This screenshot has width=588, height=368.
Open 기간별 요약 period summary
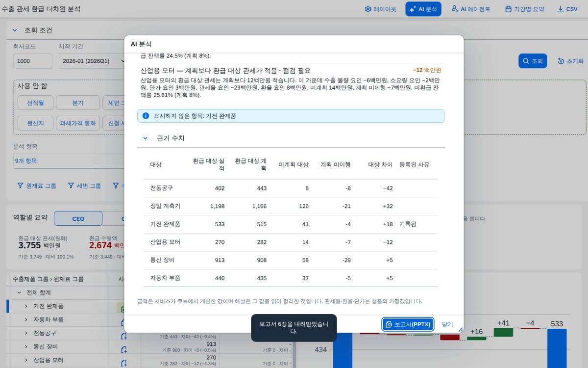tap(524, 9)
